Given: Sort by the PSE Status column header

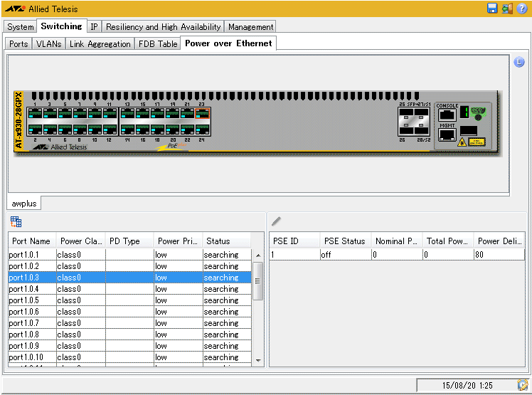Looking at the screenshot, I should 344,241.
